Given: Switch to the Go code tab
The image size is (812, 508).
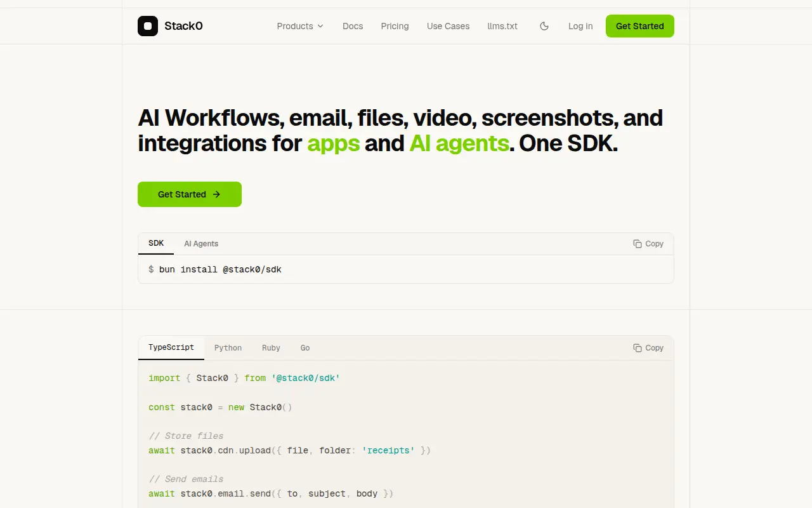Looking at the screenshot, I should click(305, 348).
